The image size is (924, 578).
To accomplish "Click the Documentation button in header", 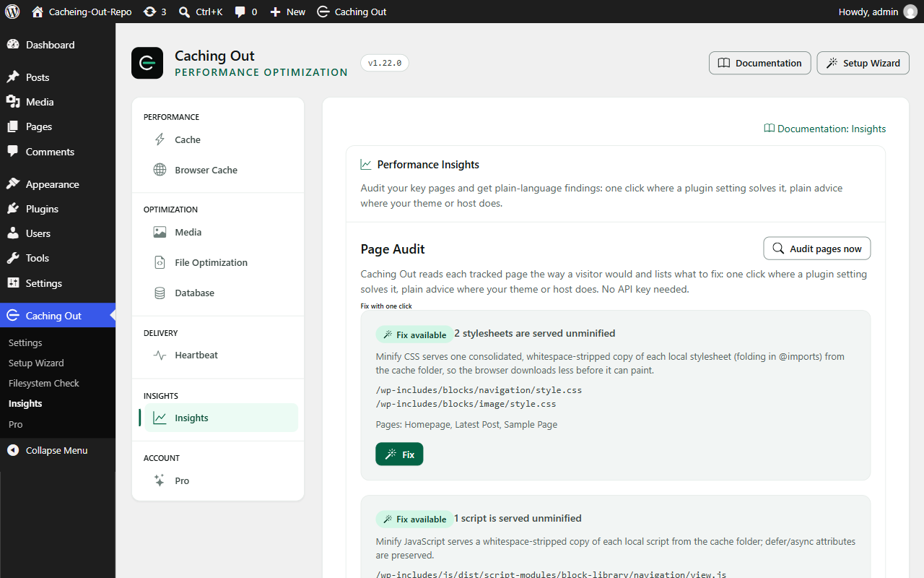I will point(760,63).
